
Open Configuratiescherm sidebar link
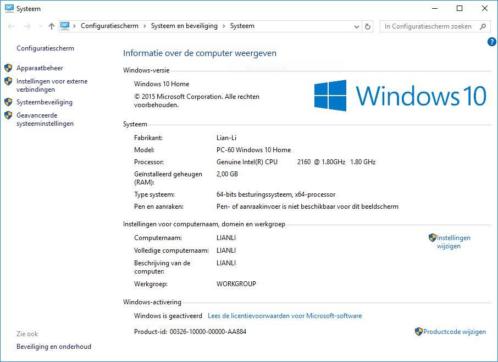(x=45, y=48)
